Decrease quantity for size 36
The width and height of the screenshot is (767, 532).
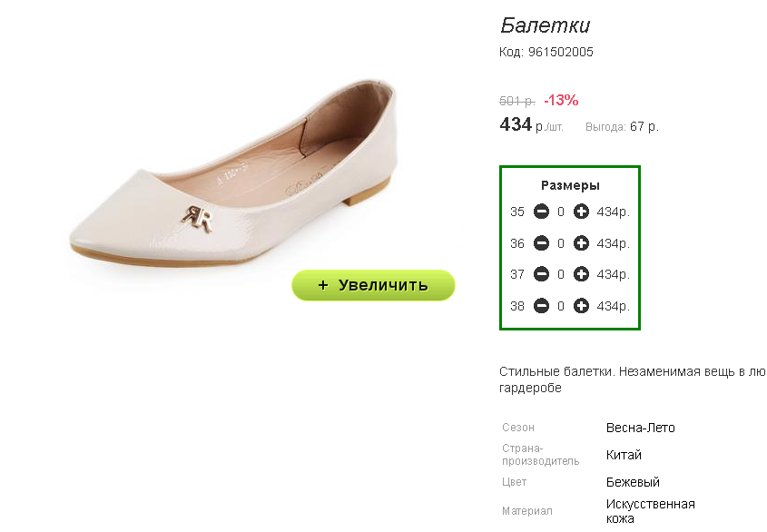click(541, 243)
